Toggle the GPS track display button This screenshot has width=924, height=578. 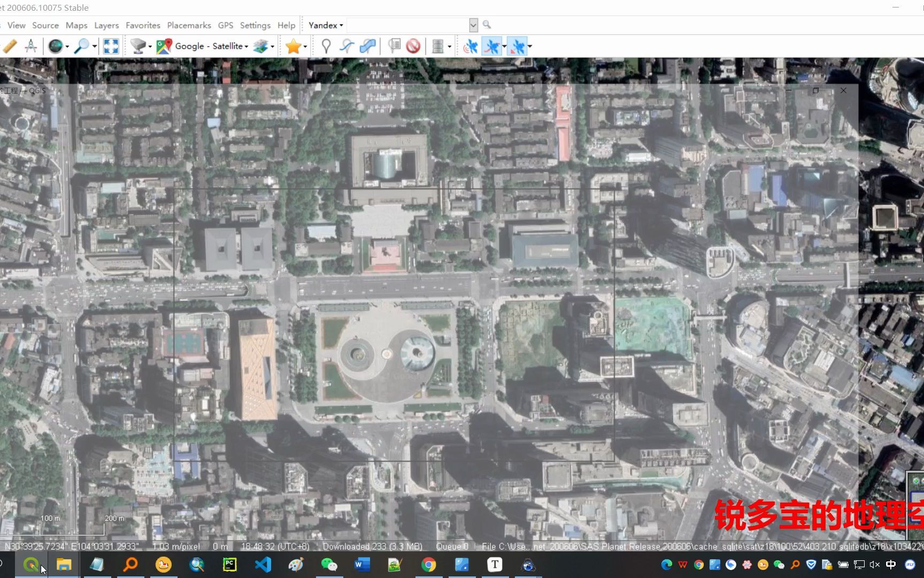click(x=491, y=47)
